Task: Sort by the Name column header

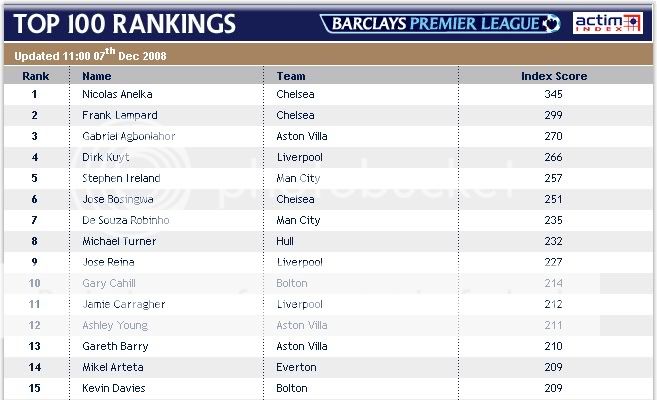Action: [97, 76]
